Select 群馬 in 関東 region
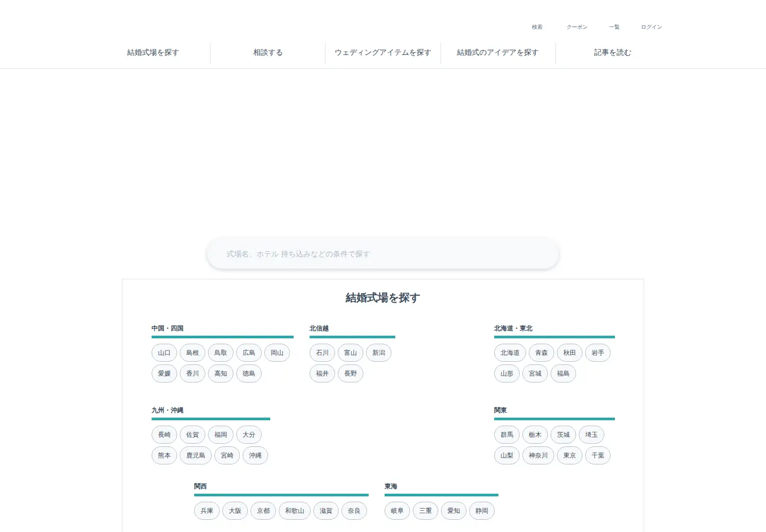Screen dimensions: 766x532 (x=507, y=435)
